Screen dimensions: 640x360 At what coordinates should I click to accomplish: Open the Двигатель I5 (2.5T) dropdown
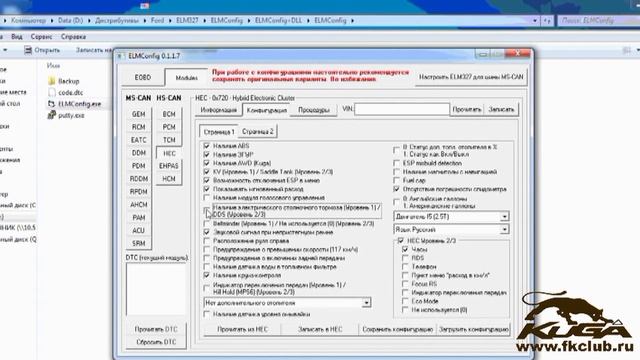451,216
